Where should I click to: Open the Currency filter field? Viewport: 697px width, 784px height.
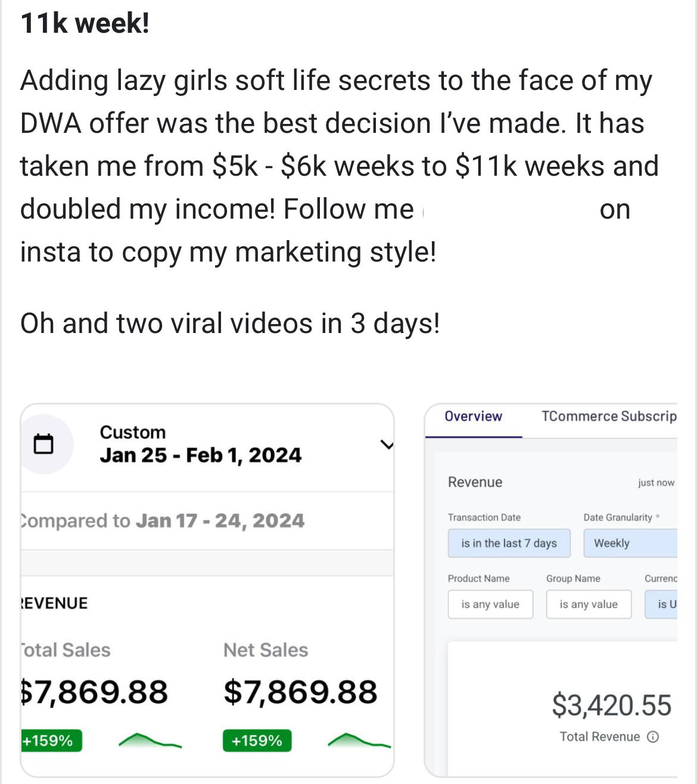tap(661, 604)
